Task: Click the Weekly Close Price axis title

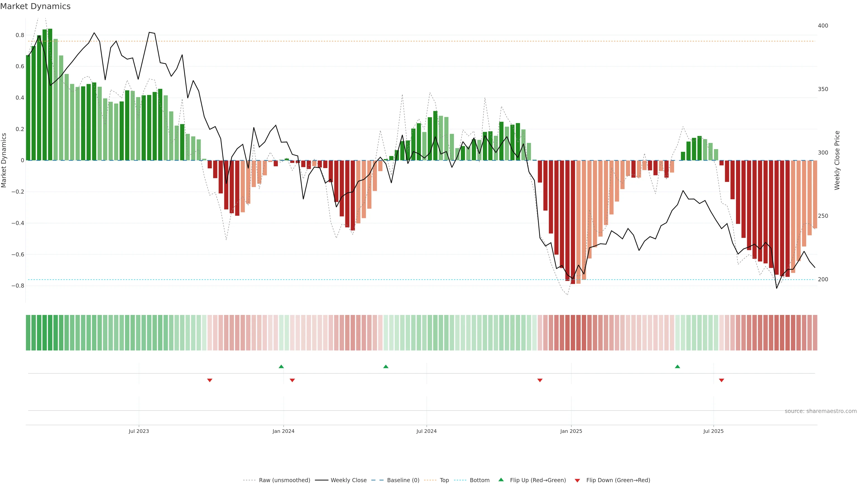Action: click(837, 160)
